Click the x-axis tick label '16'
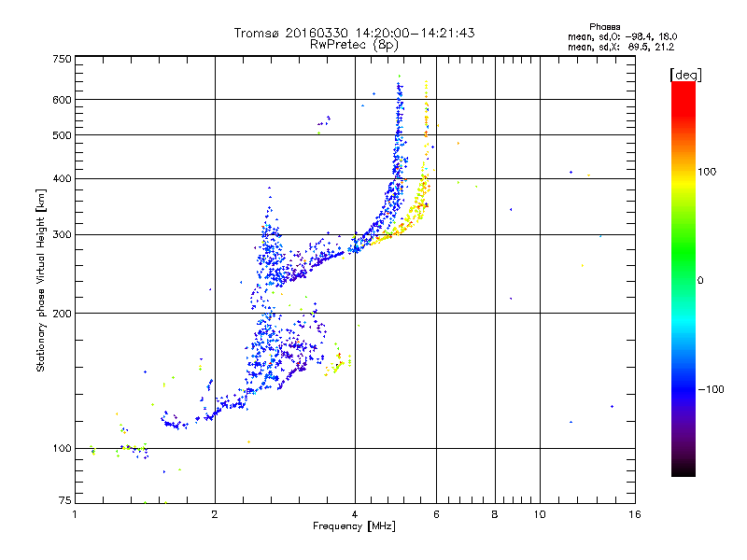Viewport: 747px width, 560px height. tap(635, 514)
